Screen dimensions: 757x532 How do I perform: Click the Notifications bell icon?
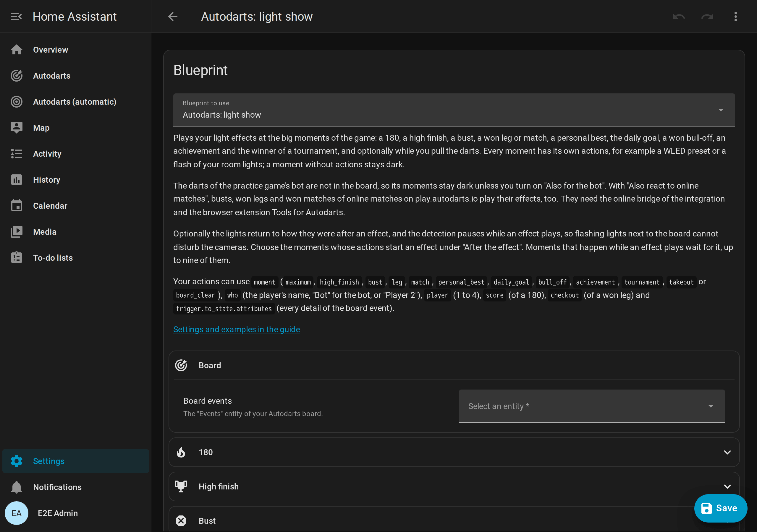17,487
